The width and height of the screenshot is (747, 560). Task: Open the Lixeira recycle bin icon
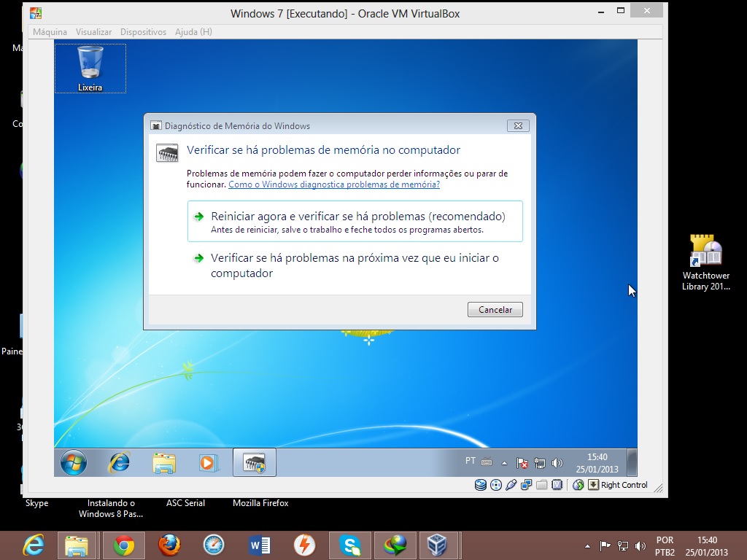coord(90,68)
